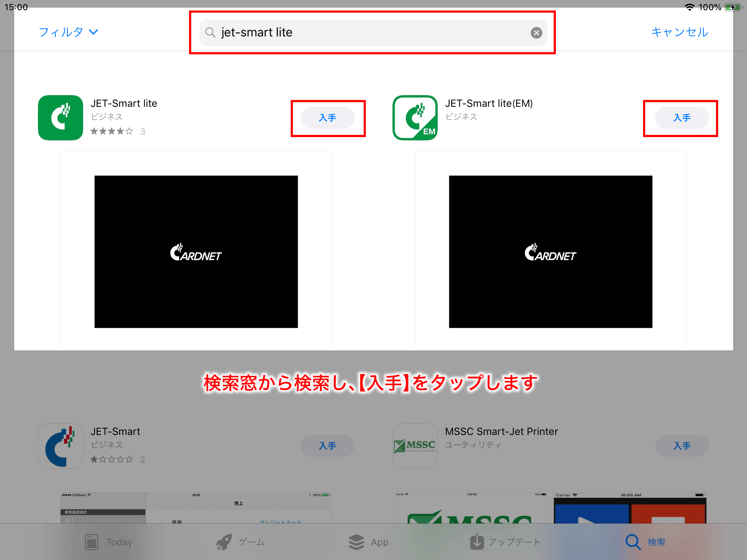Tap the 15:00 clock in status bar

pos(16,7)
